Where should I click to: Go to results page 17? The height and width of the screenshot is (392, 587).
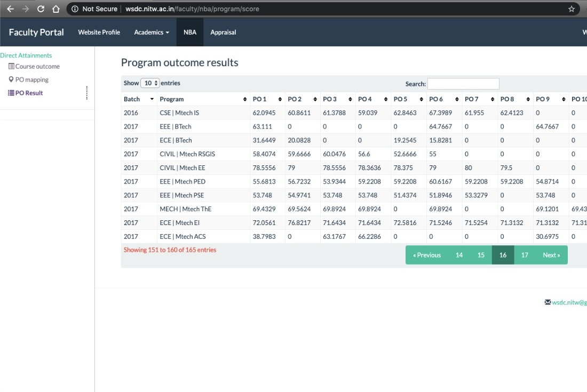525,255
